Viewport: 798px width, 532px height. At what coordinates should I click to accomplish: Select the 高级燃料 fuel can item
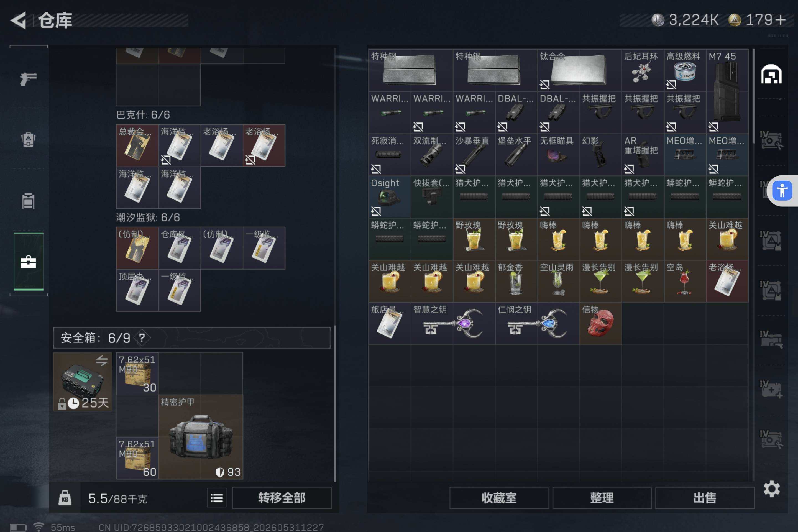[685, 70]
